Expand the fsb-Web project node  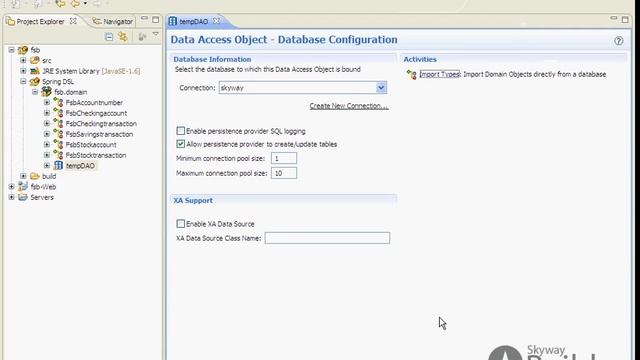click(11, 187)
